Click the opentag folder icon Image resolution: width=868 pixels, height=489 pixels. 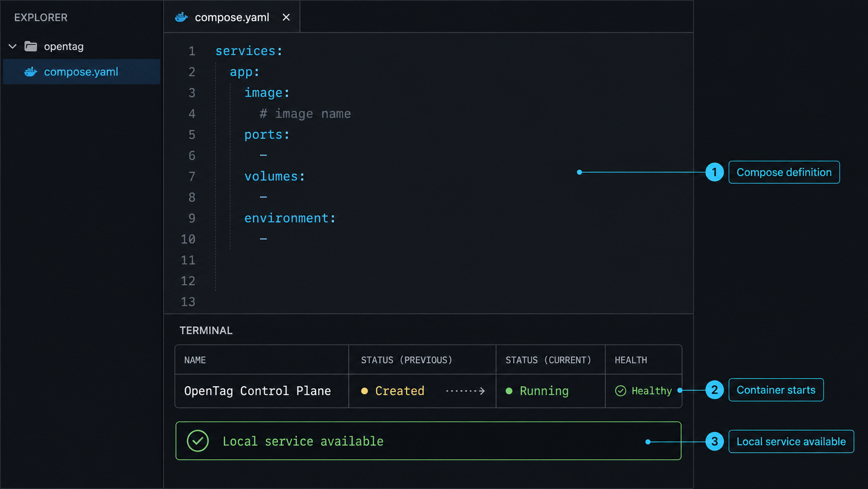31,46
